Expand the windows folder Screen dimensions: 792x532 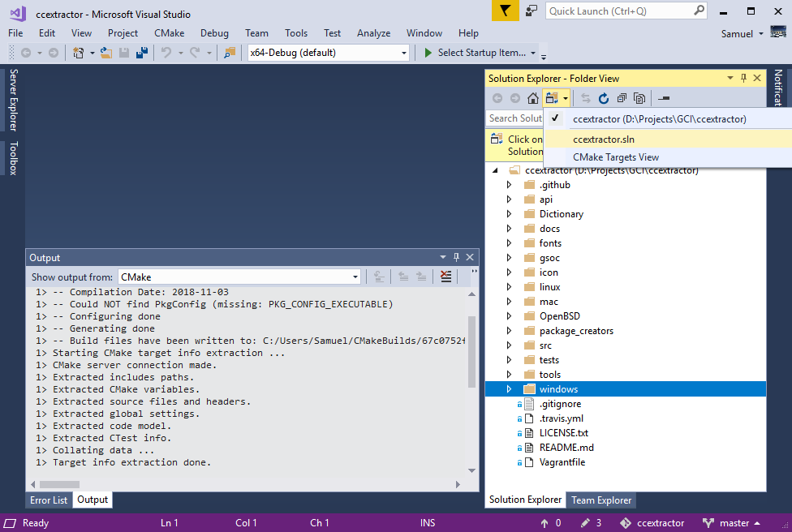(x=509, y=388)
